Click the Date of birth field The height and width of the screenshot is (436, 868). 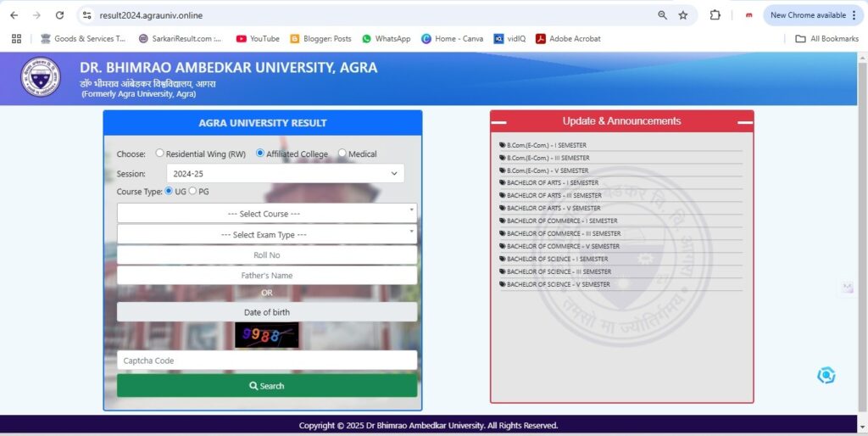(x=267, y=312)
